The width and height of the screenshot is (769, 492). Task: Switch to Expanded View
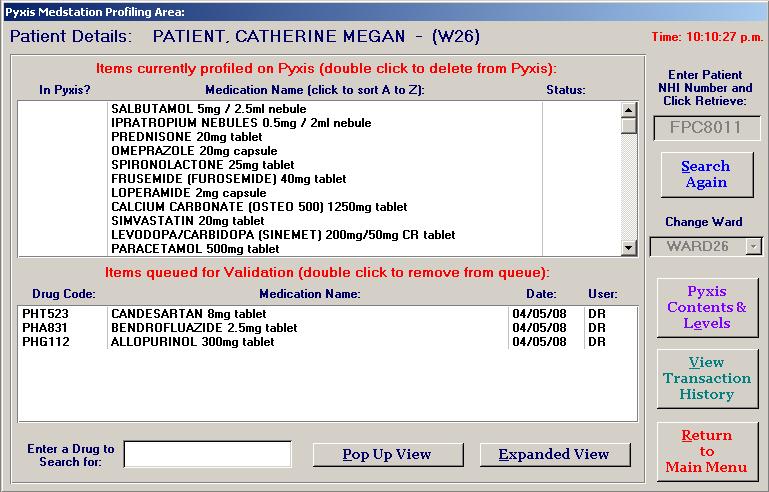[555, 455]
